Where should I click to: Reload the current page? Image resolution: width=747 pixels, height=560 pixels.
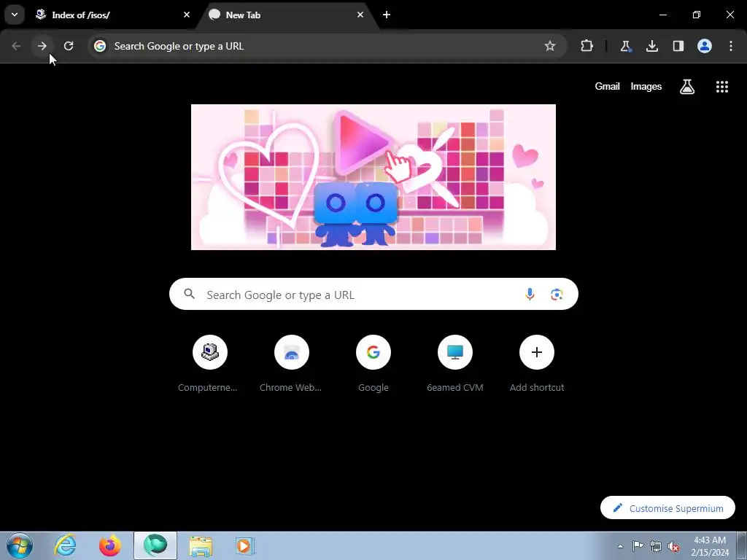69,46
